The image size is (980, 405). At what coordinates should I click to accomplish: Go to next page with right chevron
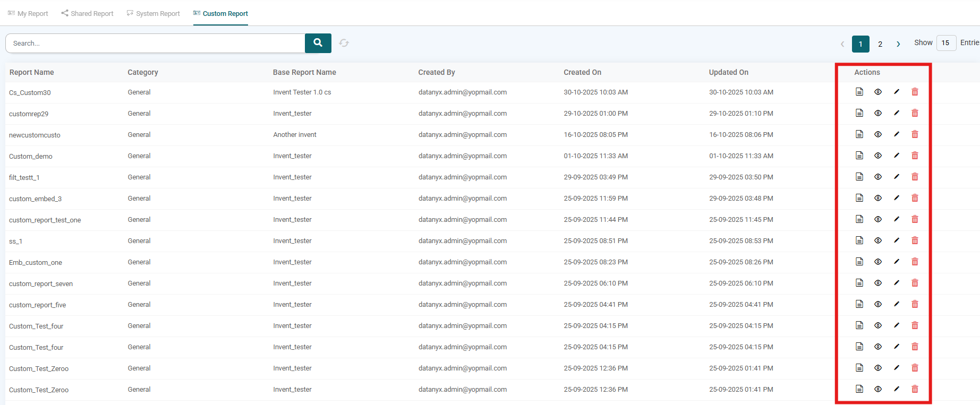click(898, 44)
